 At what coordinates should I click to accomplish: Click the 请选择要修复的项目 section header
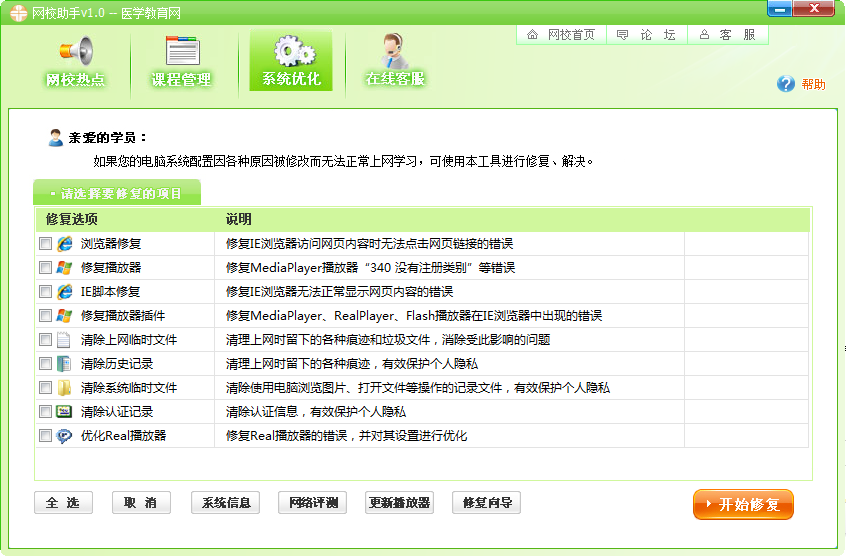[117, 194]
